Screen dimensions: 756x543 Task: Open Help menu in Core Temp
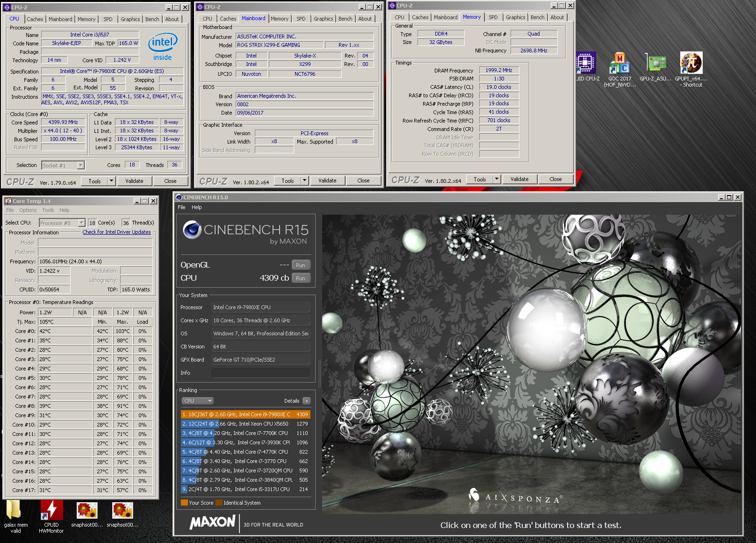[x=65, y=210]
